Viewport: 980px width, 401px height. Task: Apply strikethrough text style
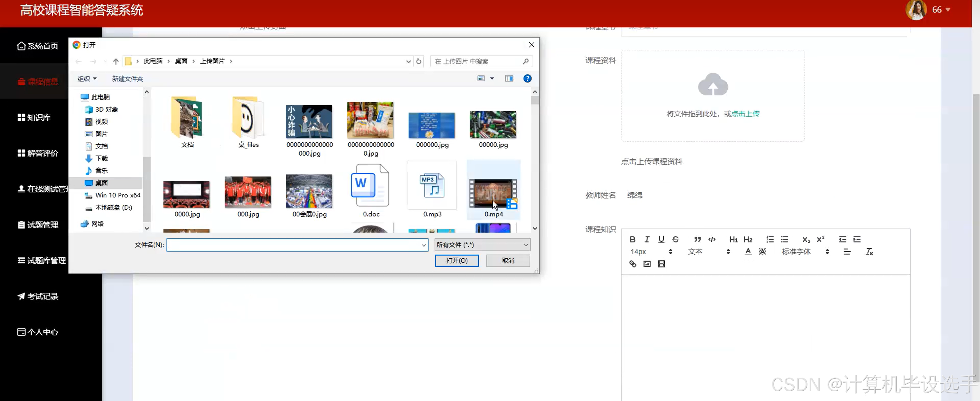676,239
